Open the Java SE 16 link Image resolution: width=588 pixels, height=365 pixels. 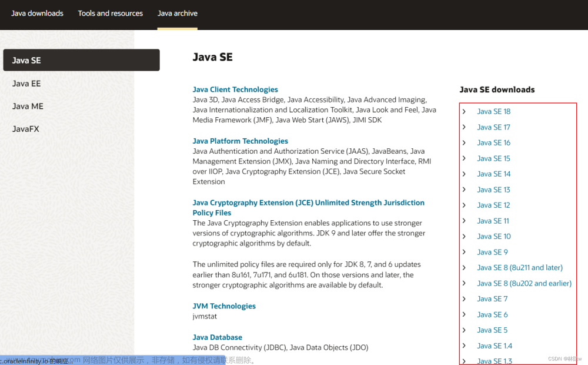[493, 142]
